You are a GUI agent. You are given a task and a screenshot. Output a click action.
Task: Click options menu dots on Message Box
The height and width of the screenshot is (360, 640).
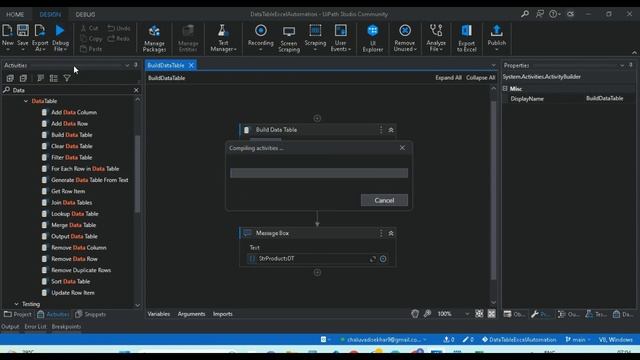(381, 233)
